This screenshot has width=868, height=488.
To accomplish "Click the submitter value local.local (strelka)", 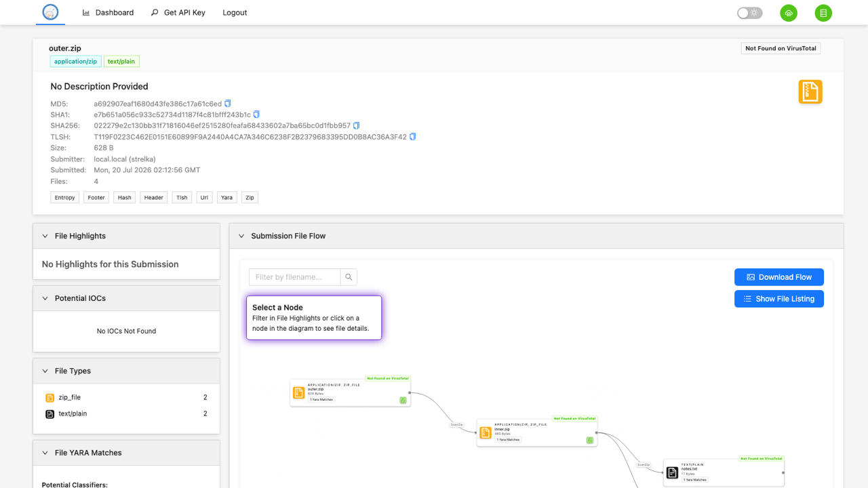I will pos(125,159).
